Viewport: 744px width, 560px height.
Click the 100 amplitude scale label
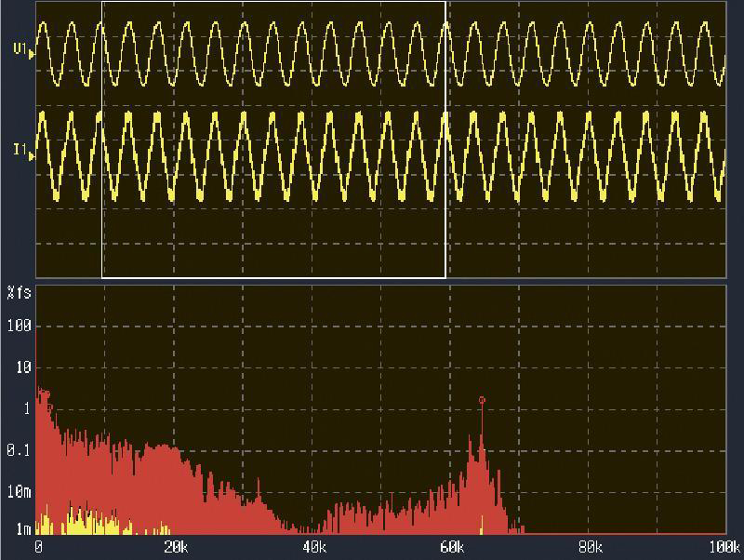coord(19,327)
